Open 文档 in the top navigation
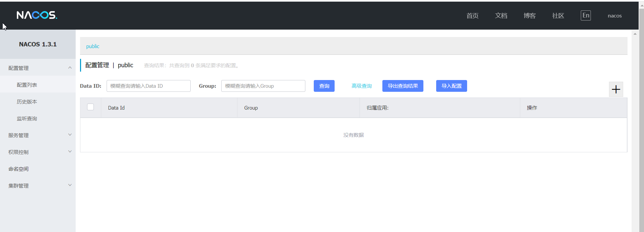644x232 pixels. 501,16
